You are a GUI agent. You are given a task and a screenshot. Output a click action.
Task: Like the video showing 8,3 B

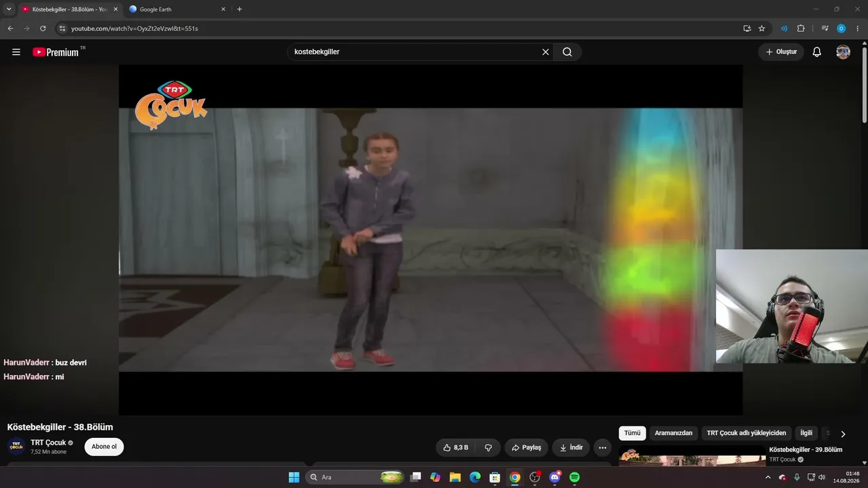pyautogui.click(x=456, y=447)
